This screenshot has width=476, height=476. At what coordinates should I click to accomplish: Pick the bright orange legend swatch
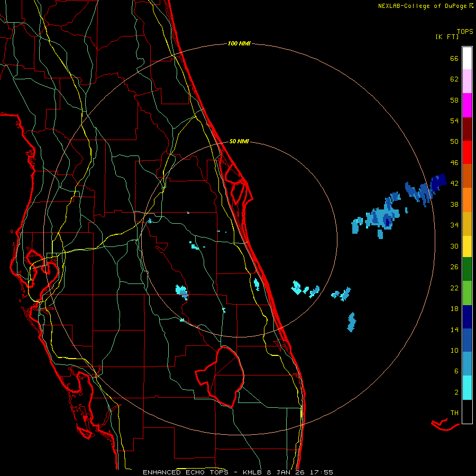coord(467,200)
